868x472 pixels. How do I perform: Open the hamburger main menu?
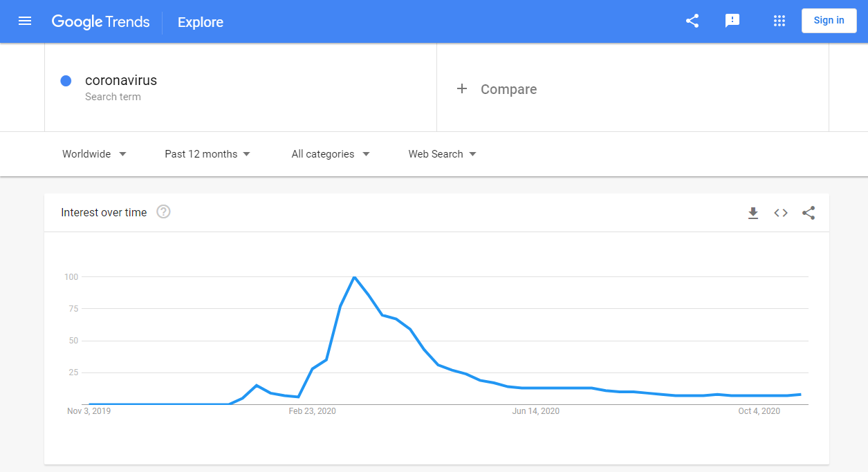pyautogui.click(x=25, y=21)
